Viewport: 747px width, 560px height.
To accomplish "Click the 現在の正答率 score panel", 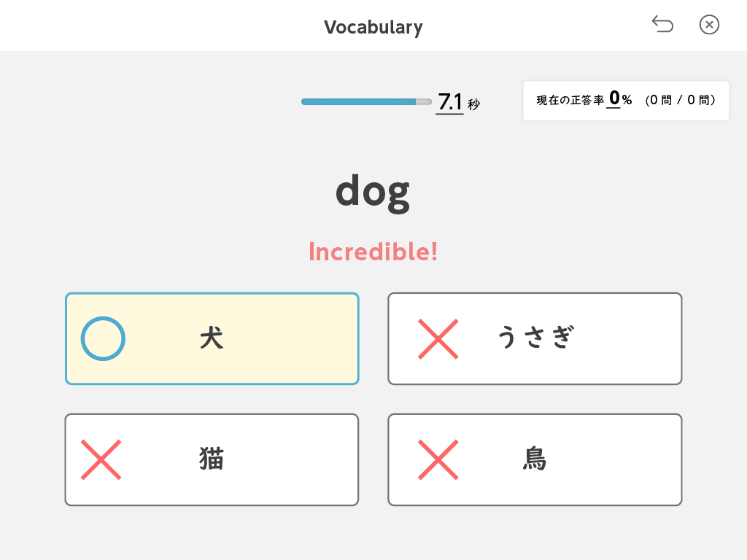I will [626, 101].
